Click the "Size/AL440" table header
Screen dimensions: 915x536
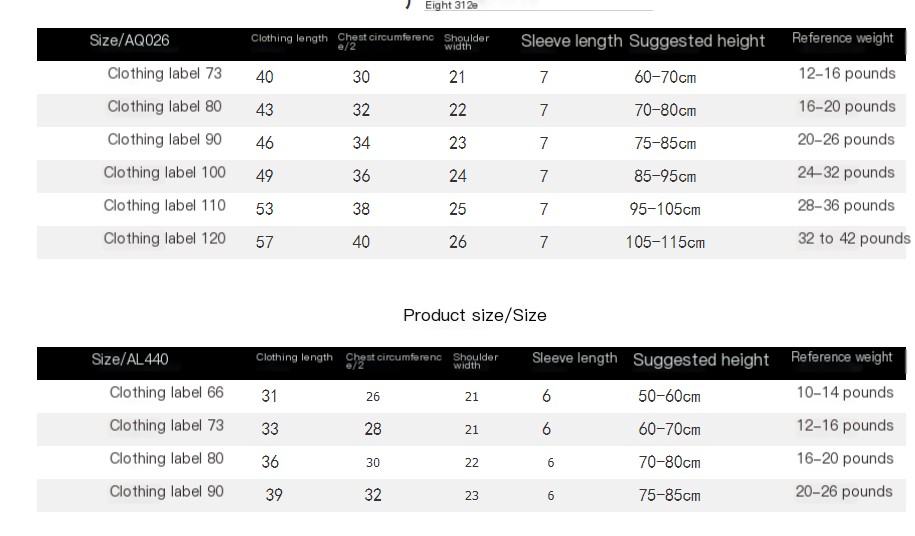(x=130, y=360)
